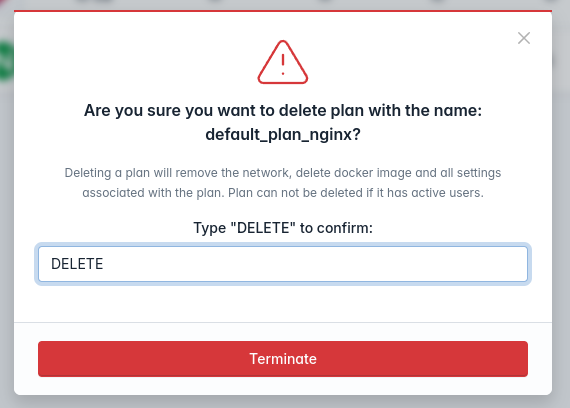Click the green element behind the dialog
Screen dimensions: 570x408
point(6,61)
